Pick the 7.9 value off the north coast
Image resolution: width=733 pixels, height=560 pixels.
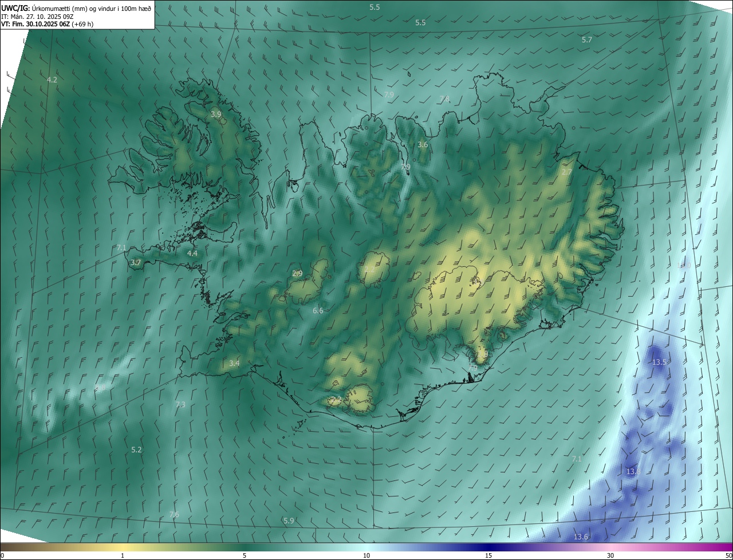pyautogui.click(x=389, y=94)
